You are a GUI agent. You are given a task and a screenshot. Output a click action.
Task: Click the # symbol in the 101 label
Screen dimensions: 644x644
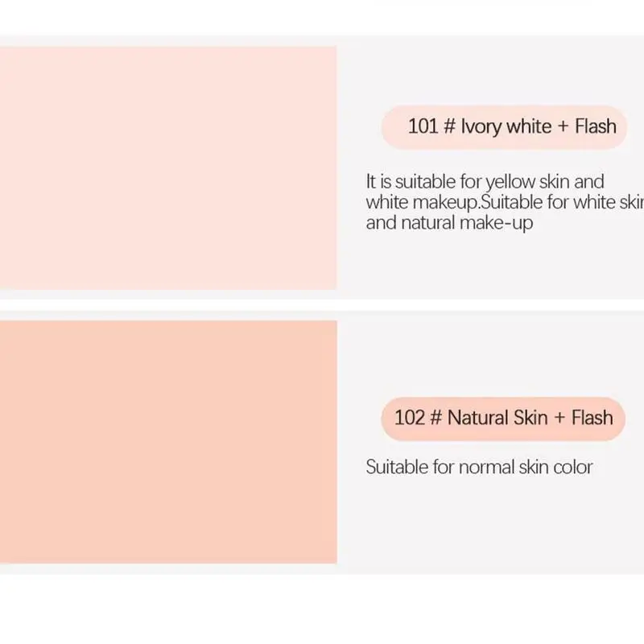point(449,126)
